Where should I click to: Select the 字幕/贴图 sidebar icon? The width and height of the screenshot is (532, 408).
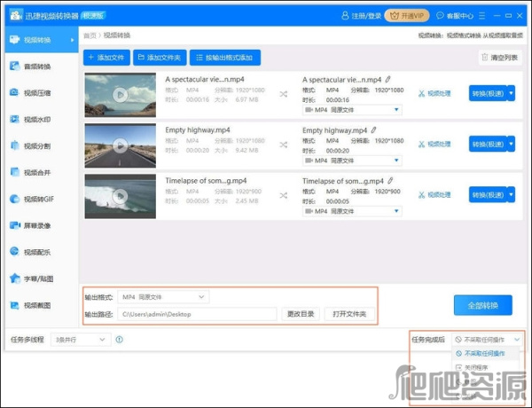[14, 279]
